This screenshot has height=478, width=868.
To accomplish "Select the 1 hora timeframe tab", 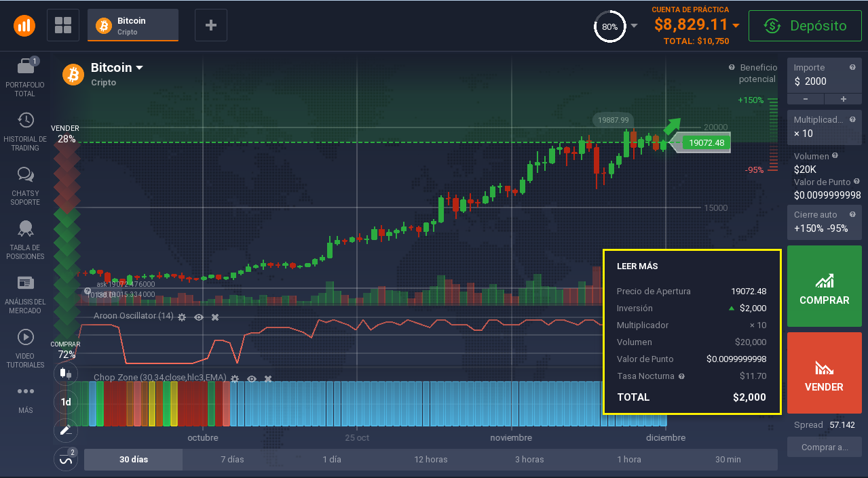I will [628, 459].
